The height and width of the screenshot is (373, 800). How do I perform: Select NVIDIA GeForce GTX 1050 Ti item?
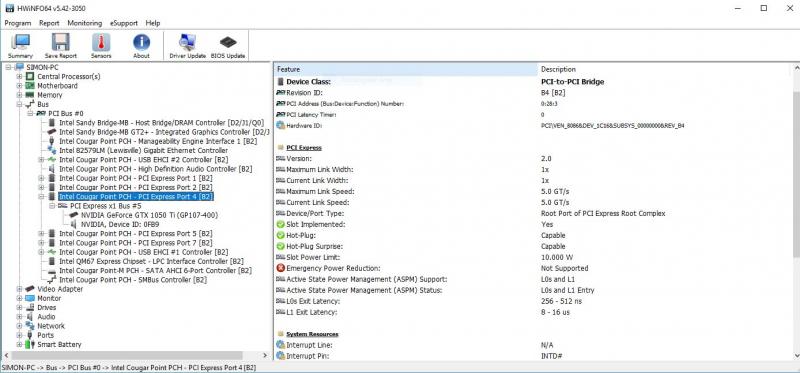[149, 215]
